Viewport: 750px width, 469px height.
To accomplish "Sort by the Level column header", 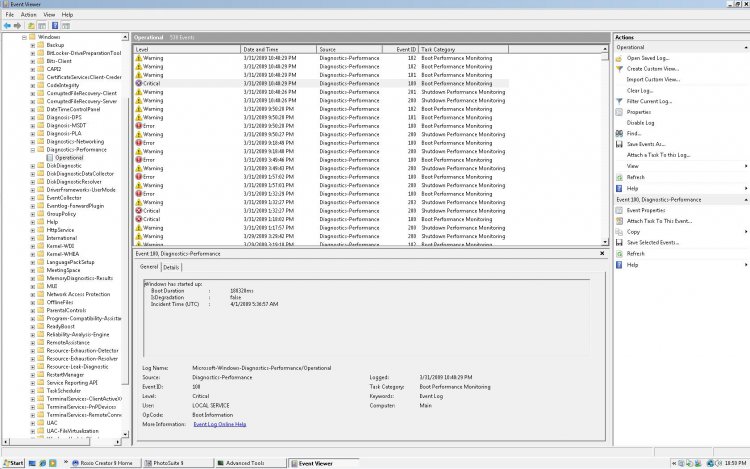I will [x=187, y=49].
